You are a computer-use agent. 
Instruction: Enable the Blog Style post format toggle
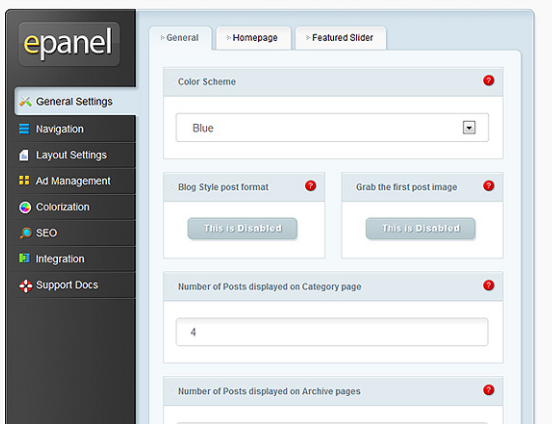tap(243, 229)
